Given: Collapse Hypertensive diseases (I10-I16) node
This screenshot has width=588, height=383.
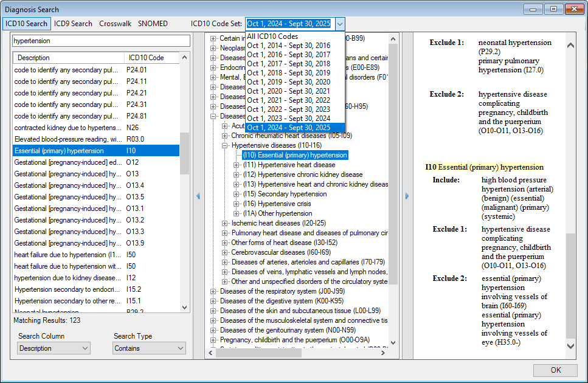Looking at the screenshot, I should click(225, 145).
